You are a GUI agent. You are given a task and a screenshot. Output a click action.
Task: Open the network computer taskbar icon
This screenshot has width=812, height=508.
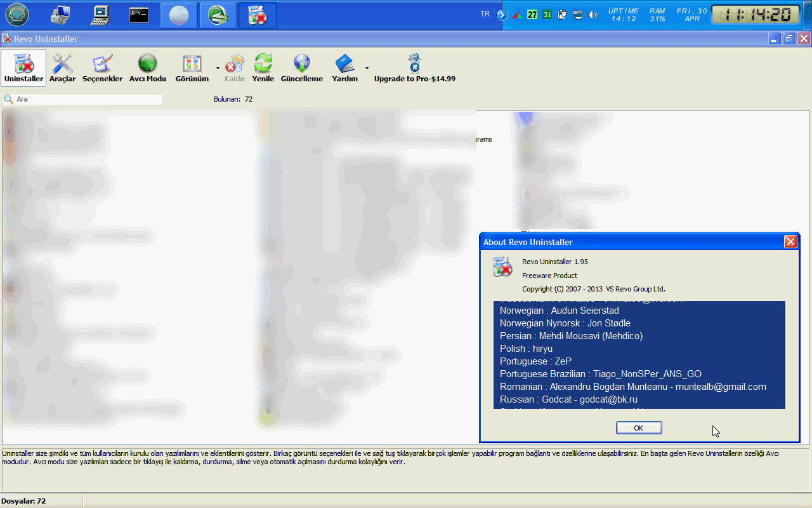pos(62,14)
